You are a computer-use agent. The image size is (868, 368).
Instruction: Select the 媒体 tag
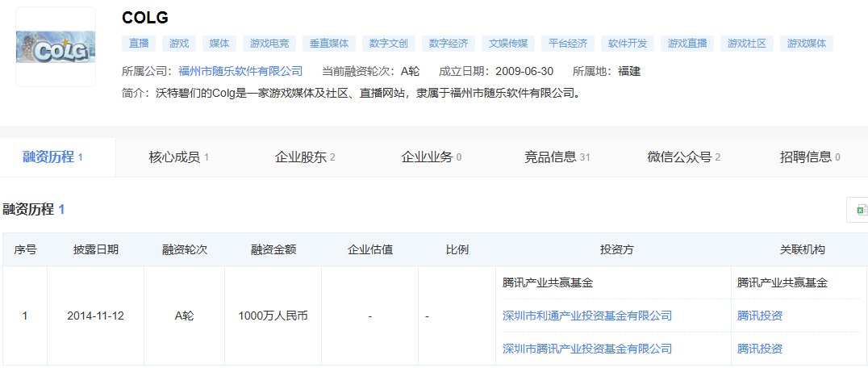[219, 44]
